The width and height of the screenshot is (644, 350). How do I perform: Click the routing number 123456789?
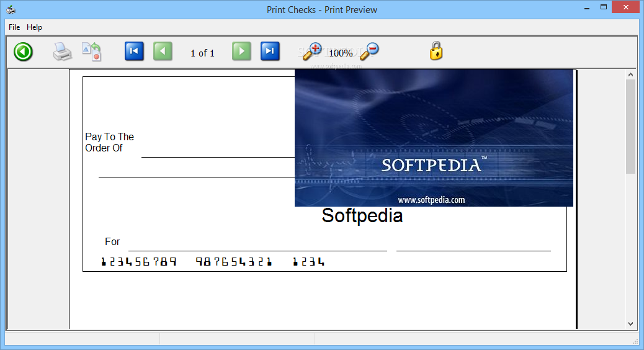point(139,262)
